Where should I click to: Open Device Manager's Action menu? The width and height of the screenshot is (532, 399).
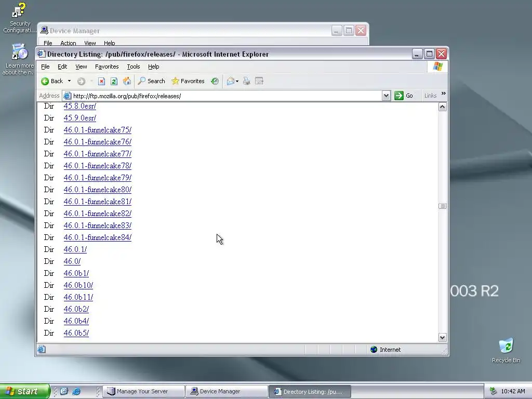(68, 43)
